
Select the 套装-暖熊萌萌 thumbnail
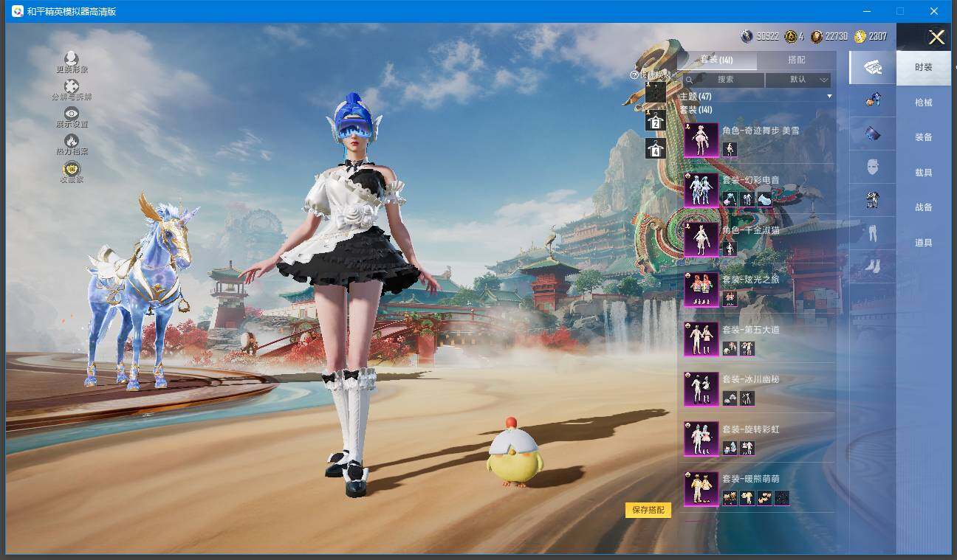tap(702, 488)
